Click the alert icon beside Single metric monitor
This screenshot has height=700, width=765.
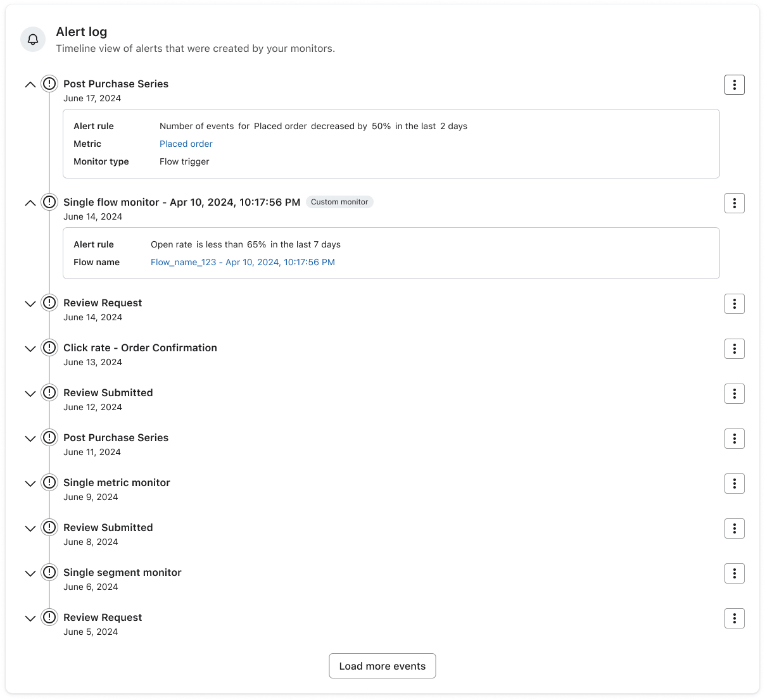point(49,482)
